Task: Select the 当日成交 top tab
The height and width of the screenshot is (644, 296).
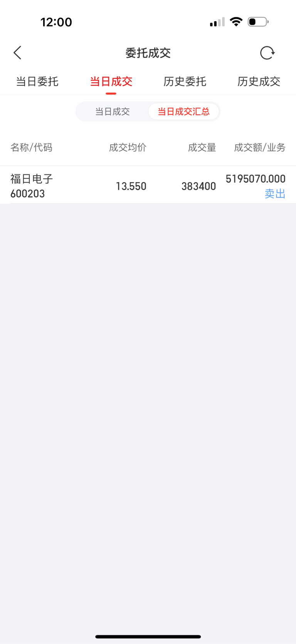Action: (x=111, y=81)
